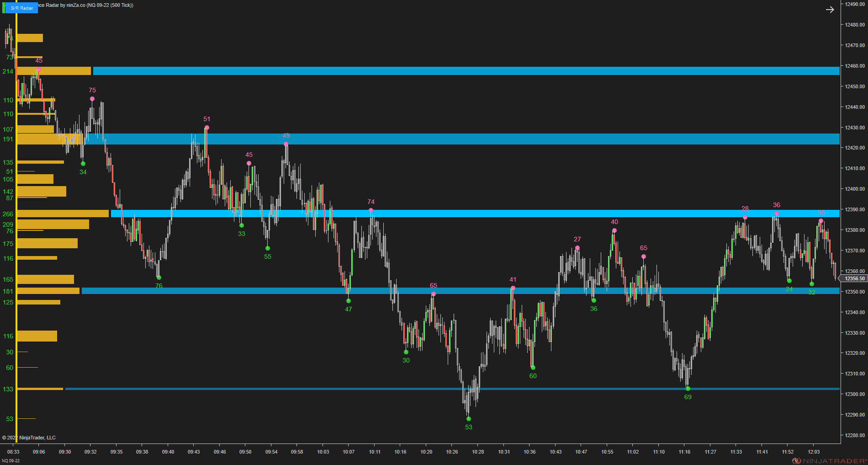Click the bright blue resistance zone near 12390
Viewport: 868px width, 465px height.
475,214
